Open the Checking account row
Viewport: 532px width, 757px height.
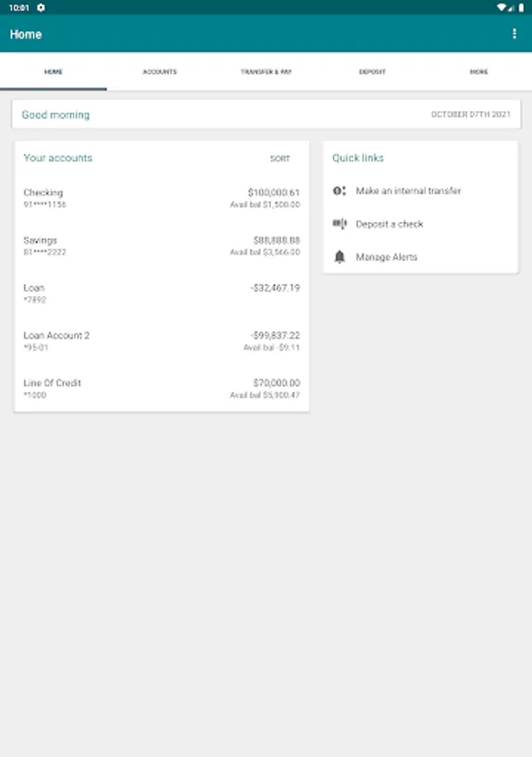(x=161, y=198)
